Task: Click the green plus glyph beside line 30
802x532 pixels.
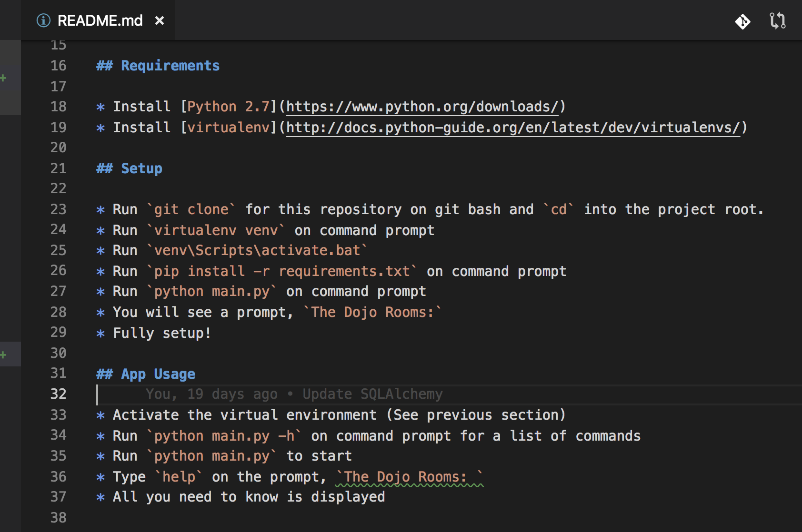Action: (x=4, y=354)
